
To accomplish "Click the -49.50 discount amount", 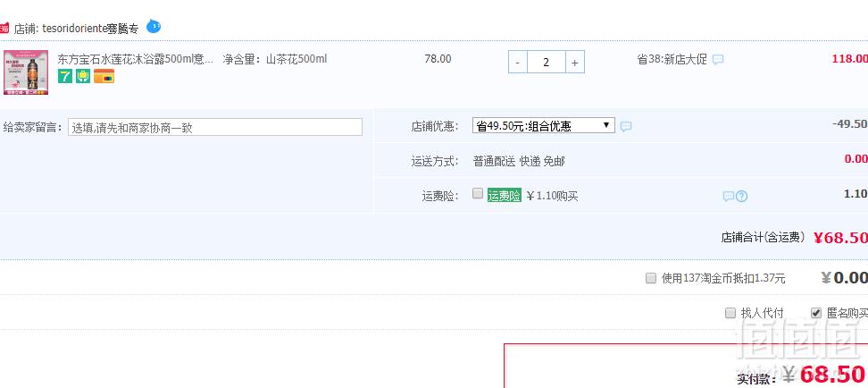I will coord(850,123).
